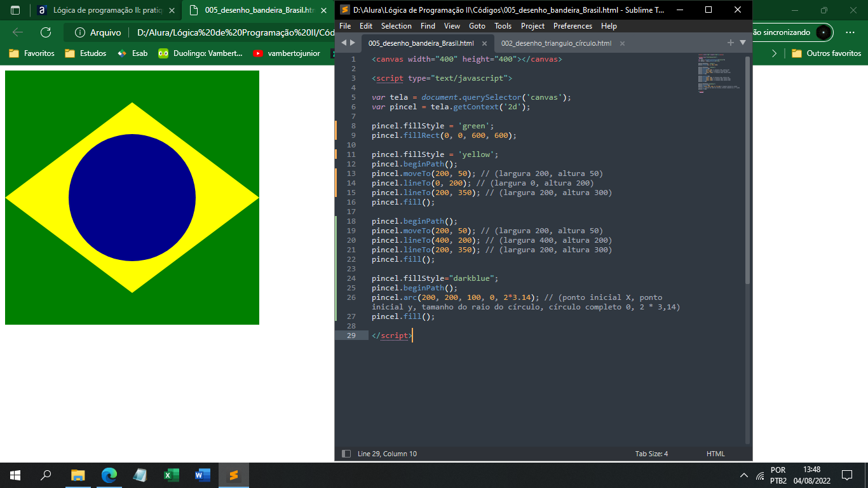Open the Goto menu
Screen dimensions: 868x488
(x=477, y=26)
